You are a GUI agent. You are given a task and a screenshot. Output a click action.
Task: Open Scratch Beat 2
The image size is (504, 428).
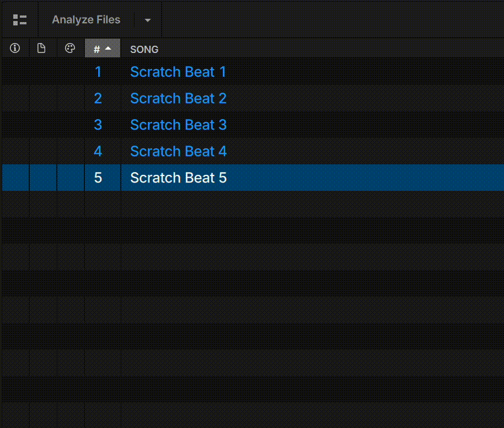tap(178, 98)
